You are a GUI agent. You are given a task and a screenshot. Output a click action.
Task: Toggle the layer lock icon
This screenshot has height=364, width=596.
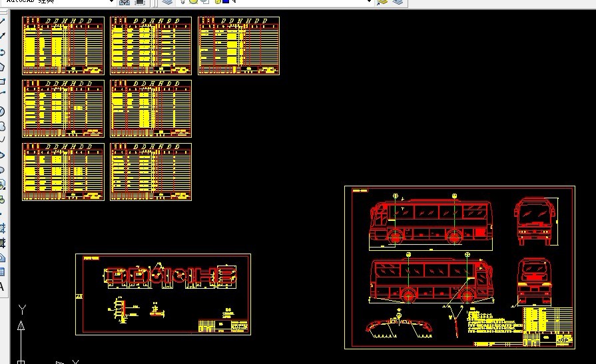(218, 1)
